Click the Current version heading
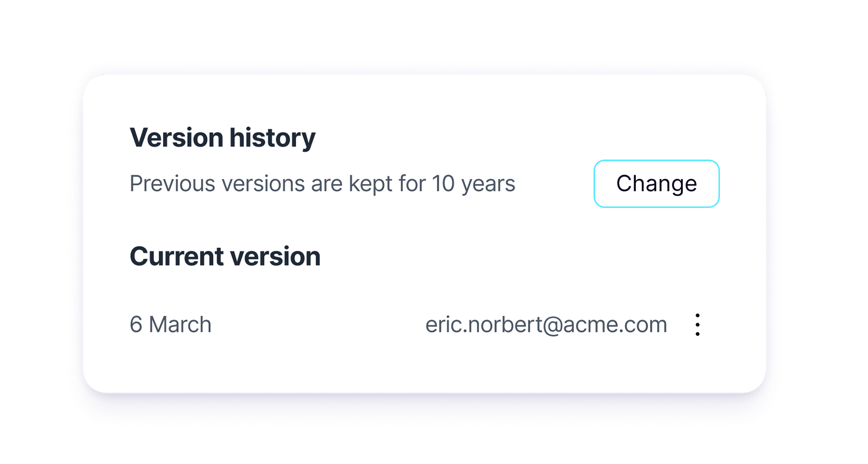This screenshot has width=868, height=464. tap(225, 256)
